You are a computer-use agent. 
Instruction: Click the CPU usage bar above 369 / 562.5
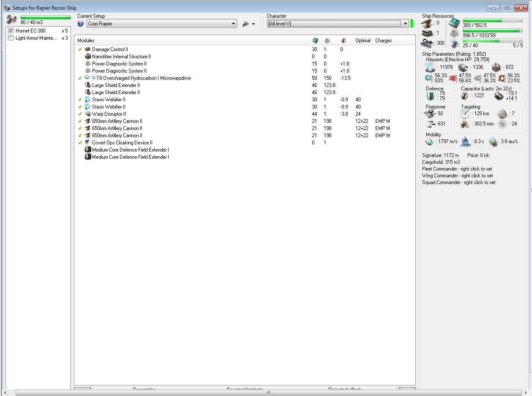[493, 20]
